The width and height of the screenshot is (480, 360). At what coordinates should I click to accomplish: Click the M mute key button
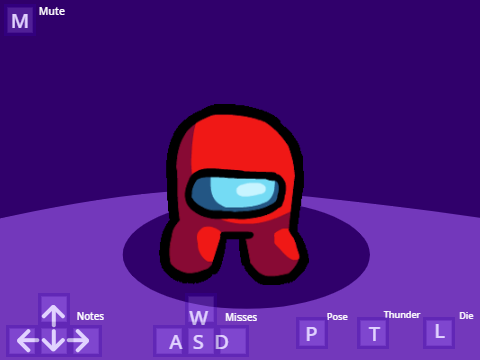(x=20, y=20)
